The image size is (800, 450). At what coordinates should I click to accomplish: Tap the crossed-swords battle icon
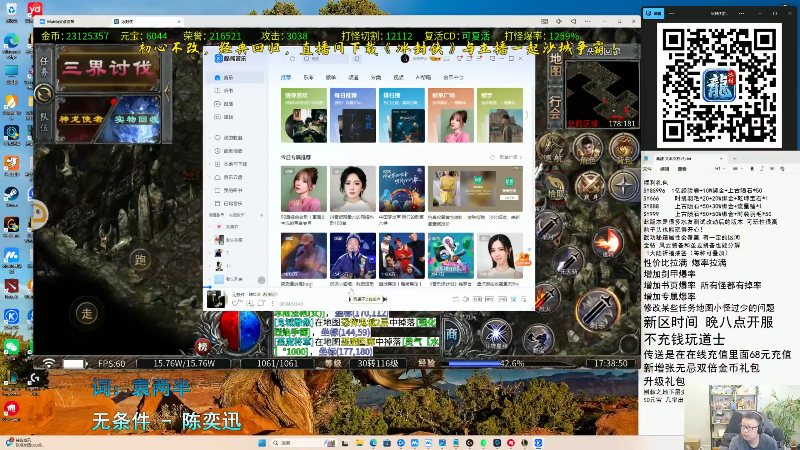coord(588,186)
